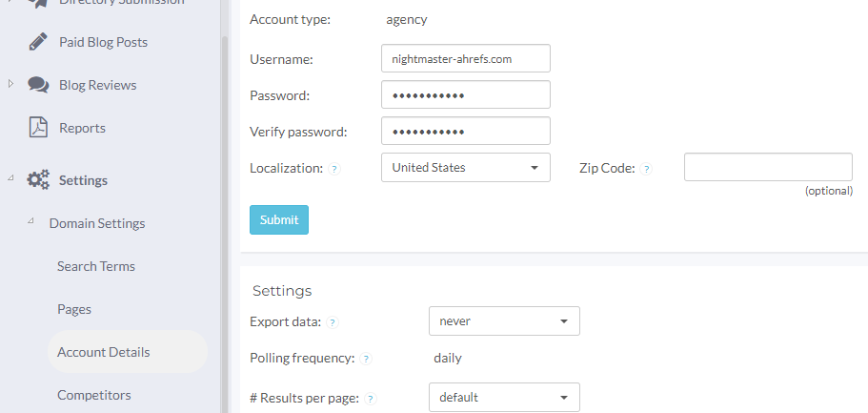Click help icon beside Polling frequency
Screen dimensions: 868x413
367,360
